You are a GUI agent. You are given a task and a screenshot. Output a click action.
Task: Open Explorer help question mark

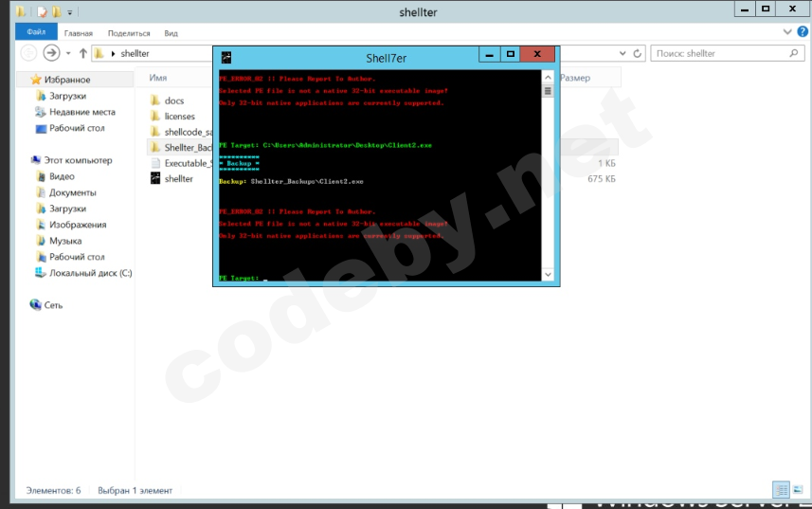point(803,31)
